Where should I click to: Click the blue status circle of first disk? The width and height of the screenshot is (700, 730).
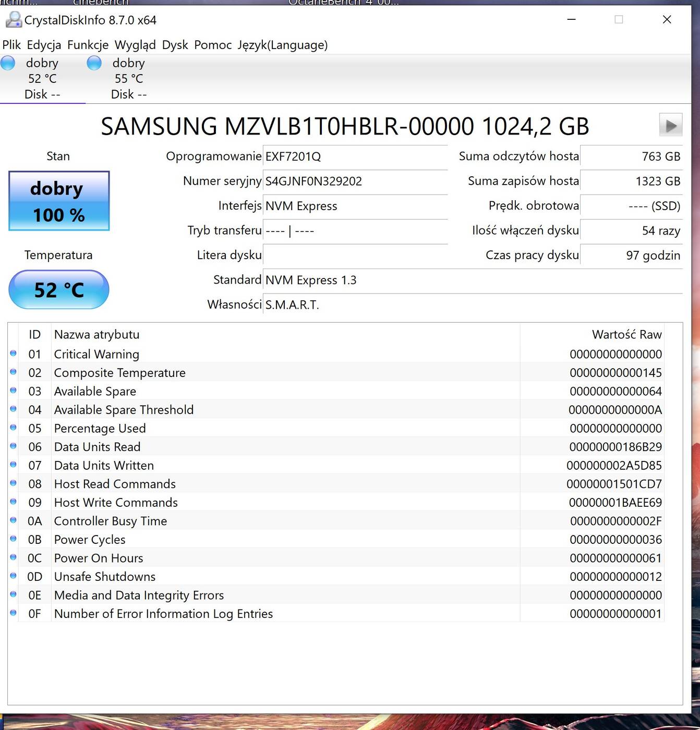(8, 63)
